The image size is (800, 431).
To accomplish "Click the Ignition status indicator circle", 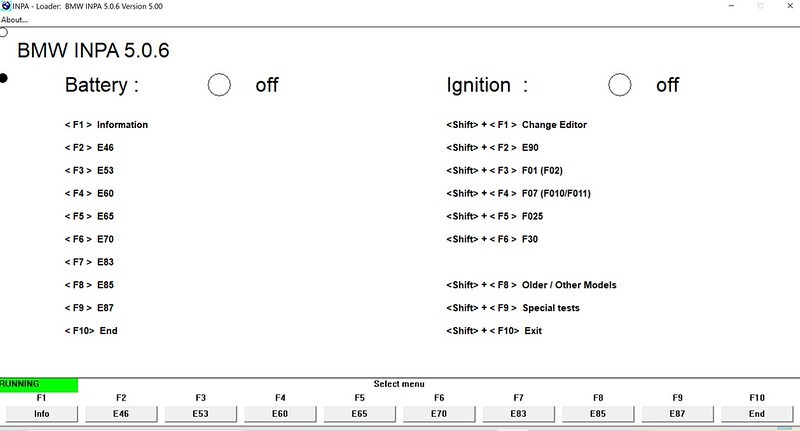I will (619, 85).
